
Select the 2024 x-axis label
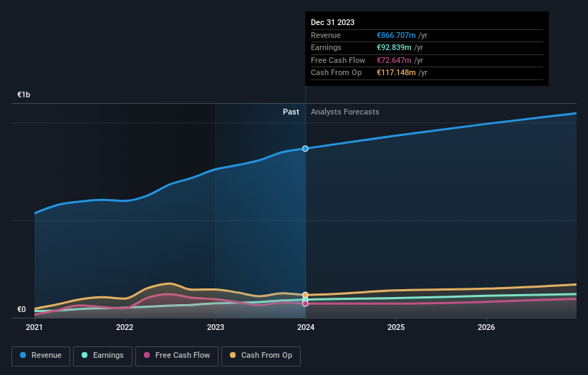point(306,327)
